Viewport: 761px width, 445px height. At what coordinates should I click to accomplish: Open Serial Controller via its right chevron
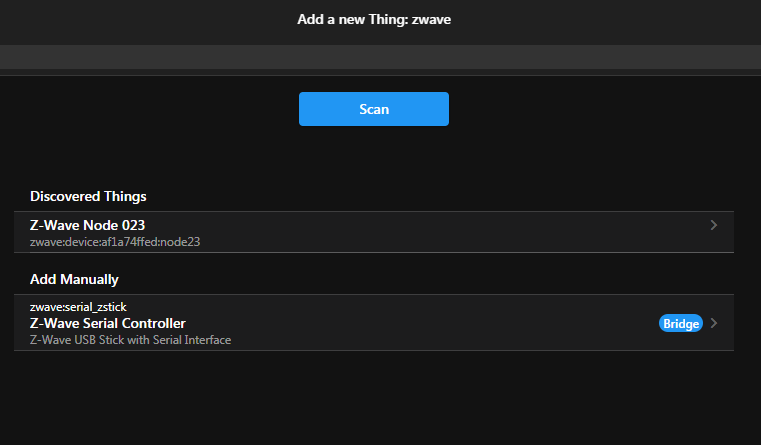714,323
